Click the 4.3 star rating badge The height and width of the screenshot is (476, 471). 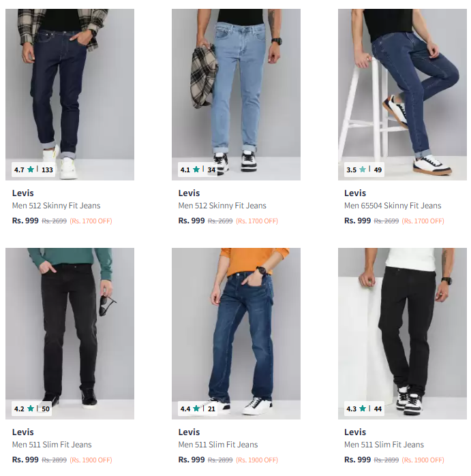pyautogui.click(x=364, y=409)
